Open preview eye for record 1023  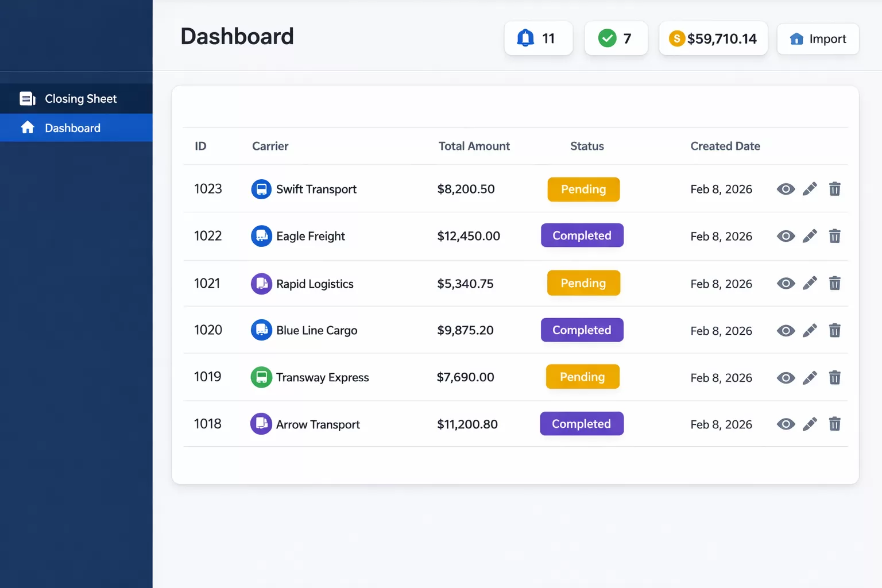pos(785,189)
